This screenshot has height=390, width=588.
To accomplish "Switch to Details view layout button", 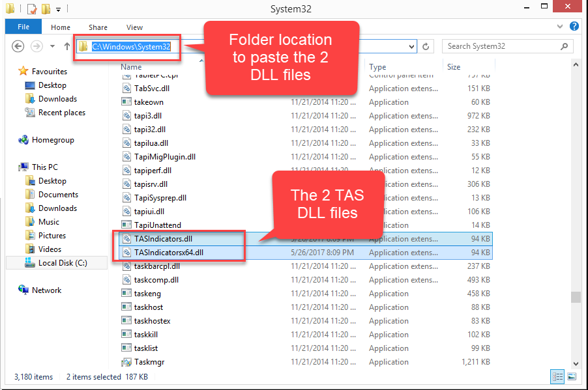I will [x=557, y=376].
